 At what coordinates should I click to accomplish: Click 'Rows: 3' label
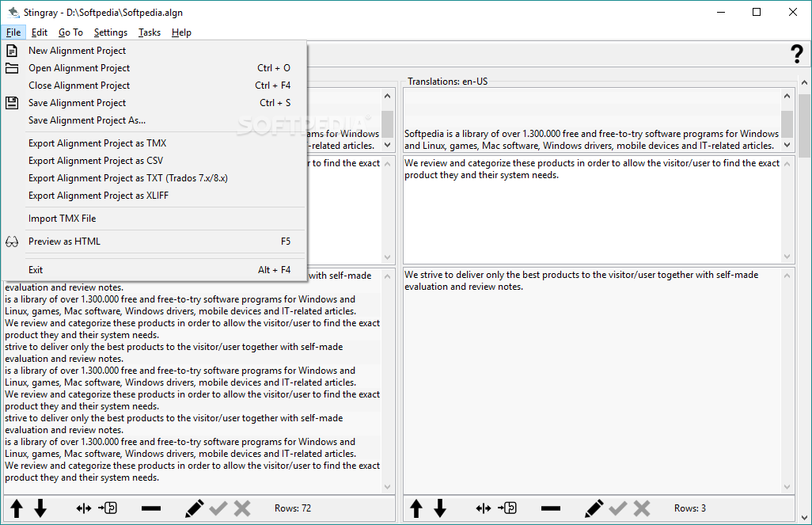coord(690,508)
